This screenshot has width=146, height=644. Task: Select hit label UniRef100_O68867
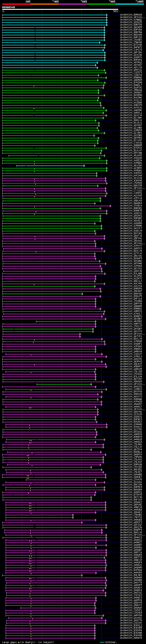131,93
